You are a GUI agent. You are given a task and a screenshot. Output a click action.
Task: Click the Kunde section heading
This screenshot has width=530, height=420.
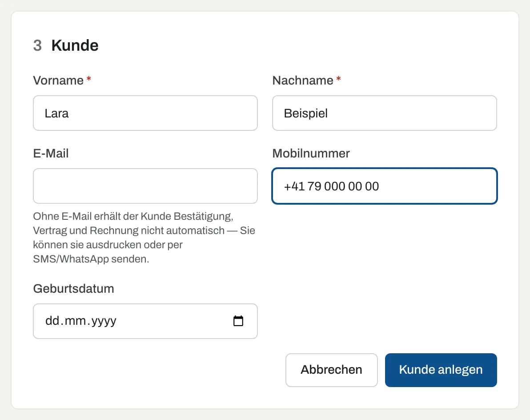pyautogui.click(x=75, y=45)
